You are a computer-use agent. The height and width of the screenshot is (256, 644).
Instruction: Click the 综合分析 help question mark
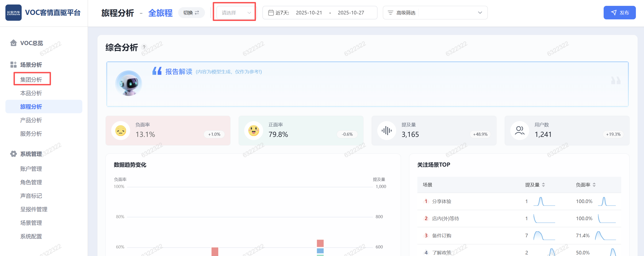click(144, 47)
